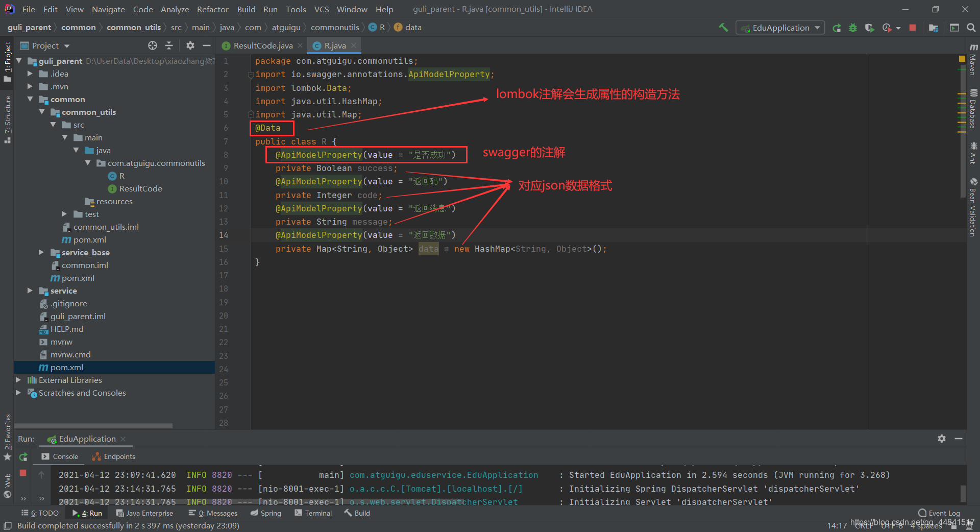Viewport: 980px width, 532px height.
Task: Click the profiler run icon with clock
Action: pos(887,28)
